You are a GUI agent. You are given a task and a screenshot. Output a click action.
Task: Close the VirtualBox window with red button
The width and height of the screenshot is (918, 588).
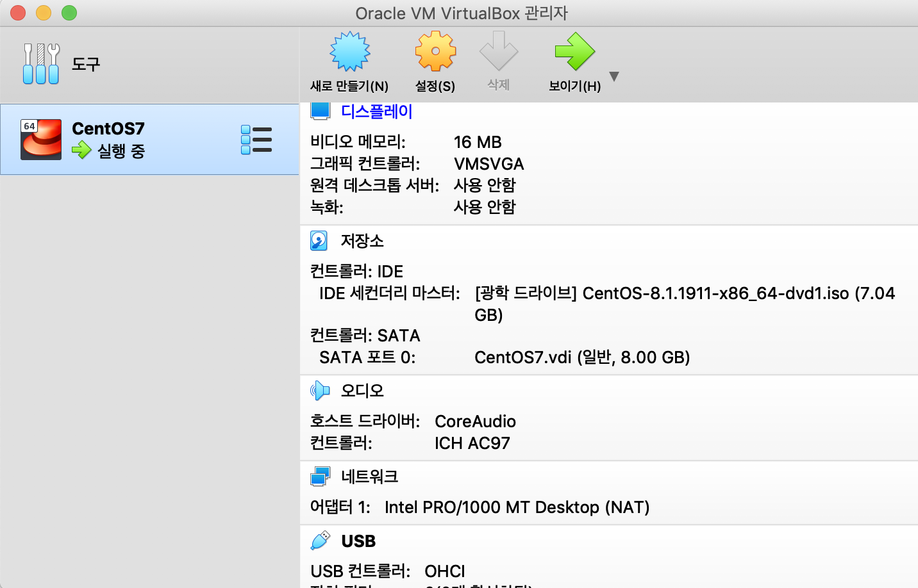18,13
